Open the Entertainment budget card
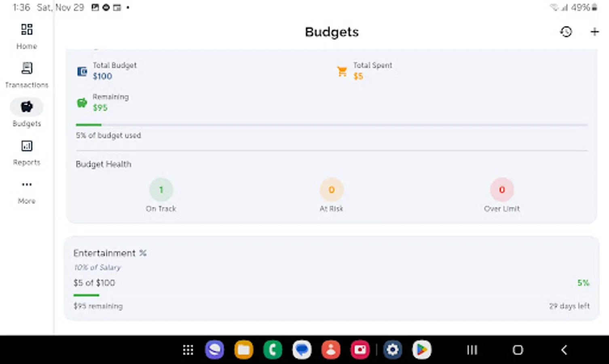Image resolution: width=609 pixels, height=364 pixels. pos(332,278)
